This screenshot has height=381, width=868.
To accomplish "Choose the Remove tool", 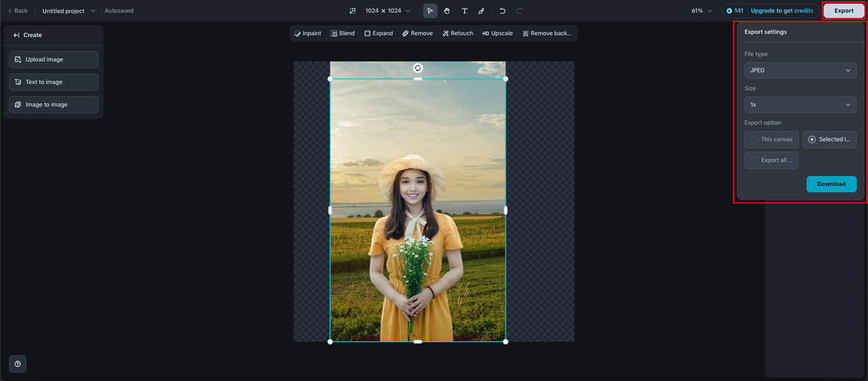I will pos(417,33).
